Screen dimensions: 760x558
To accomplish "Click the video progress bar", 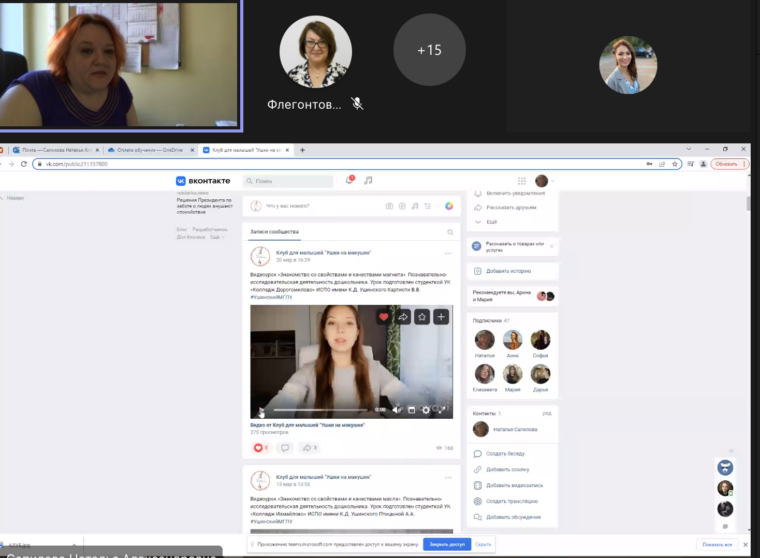I will pos(320,409).
